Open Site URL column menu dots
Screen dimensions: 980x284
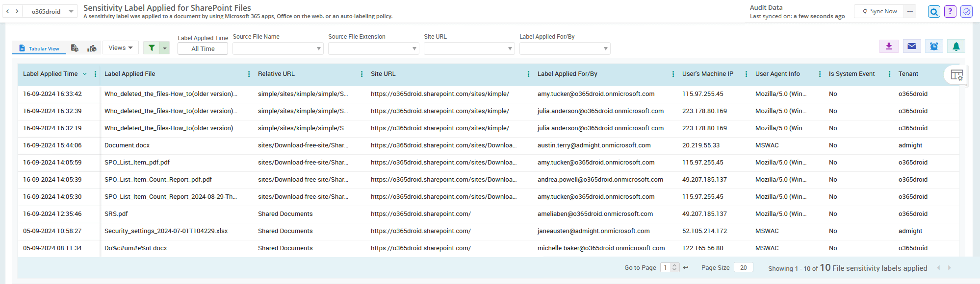point(528,74)
